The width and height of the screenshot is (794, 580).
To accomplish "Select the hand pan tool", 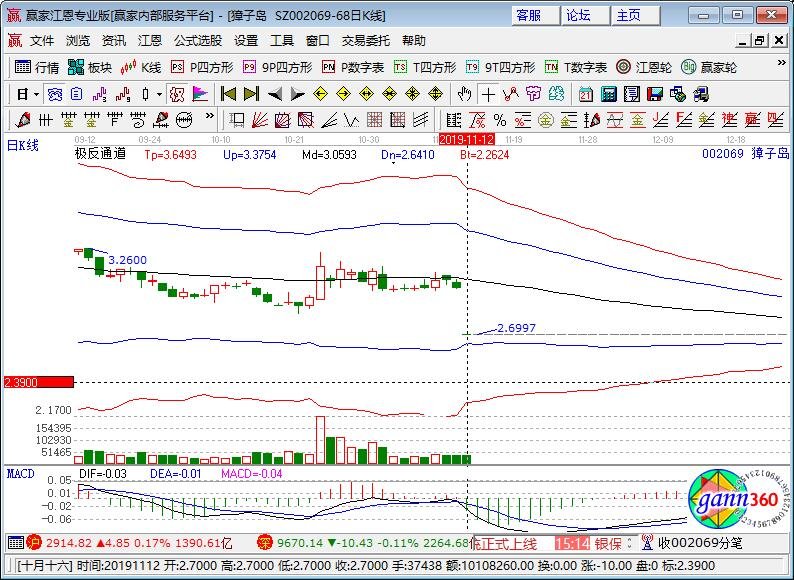I will tap(464, 94).
